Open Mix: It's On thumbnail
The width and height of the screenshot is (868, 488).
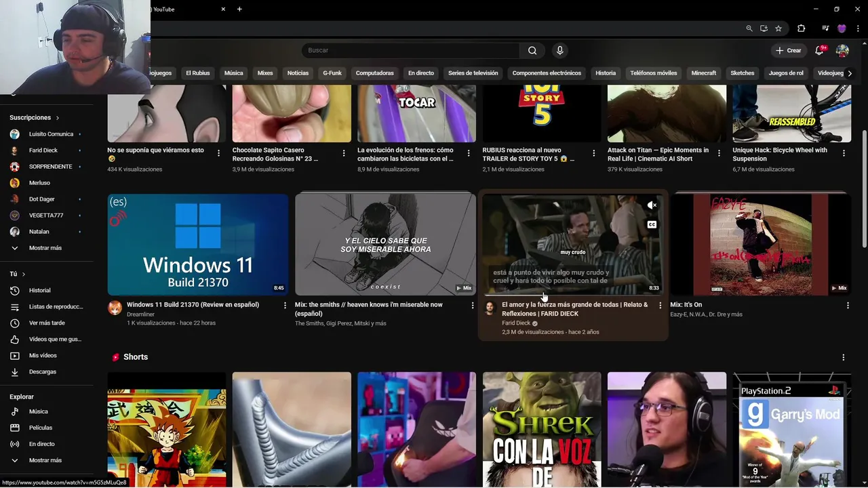pos(760,245)
